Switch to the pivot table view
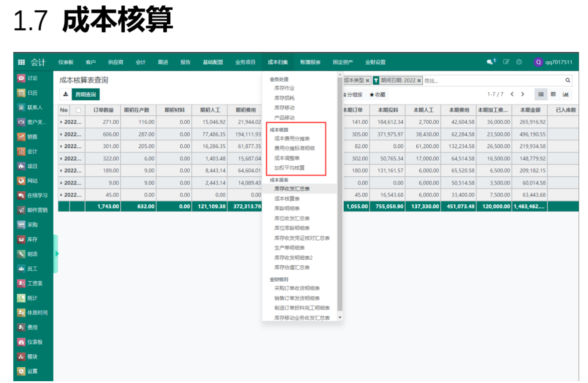Screen dimensions: 588x383 tap(553, 94)
